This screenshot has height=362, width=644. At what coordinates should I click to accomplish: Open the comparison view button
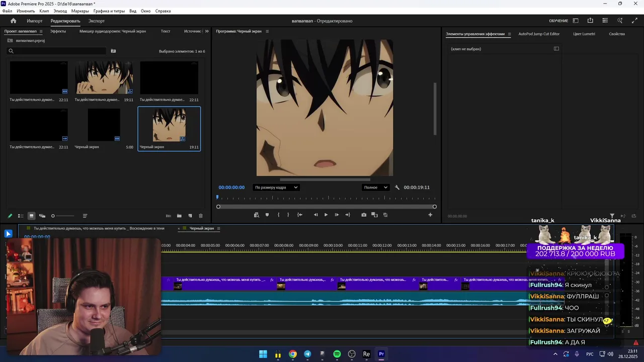[374, 215]
